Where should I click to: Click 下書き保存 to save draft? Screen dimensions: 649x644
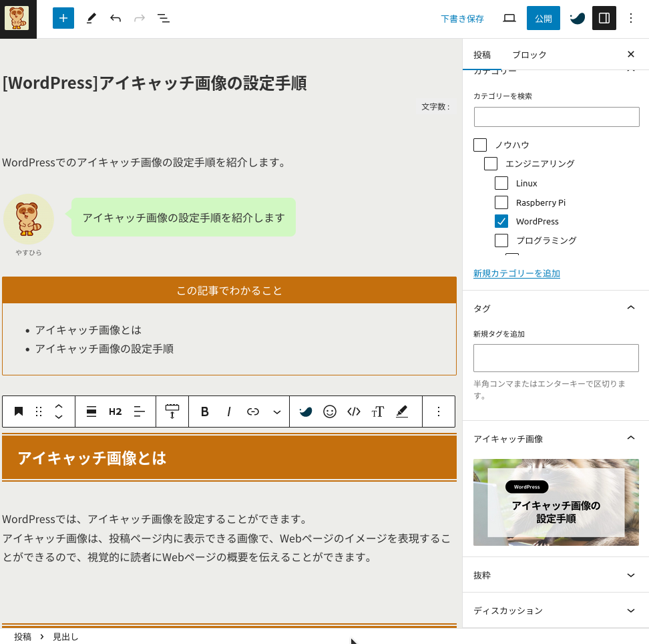coord(462,19)
